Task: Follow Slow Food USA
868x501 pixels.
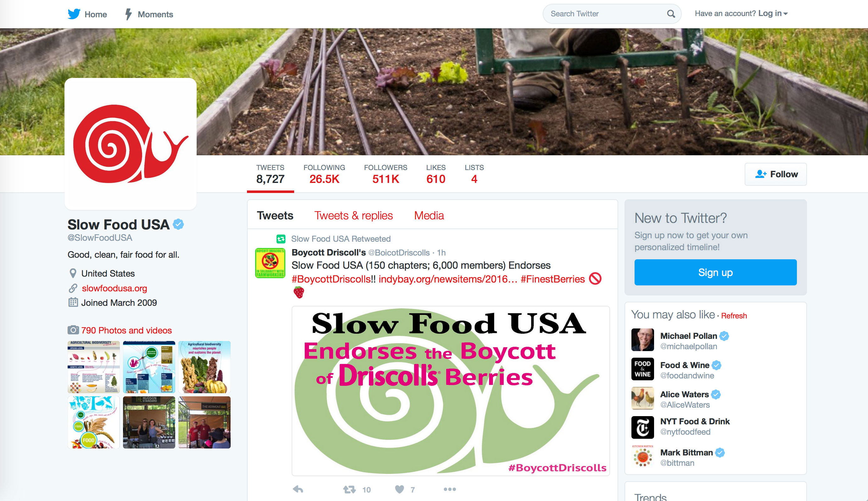Action: (x=776, y=174)
